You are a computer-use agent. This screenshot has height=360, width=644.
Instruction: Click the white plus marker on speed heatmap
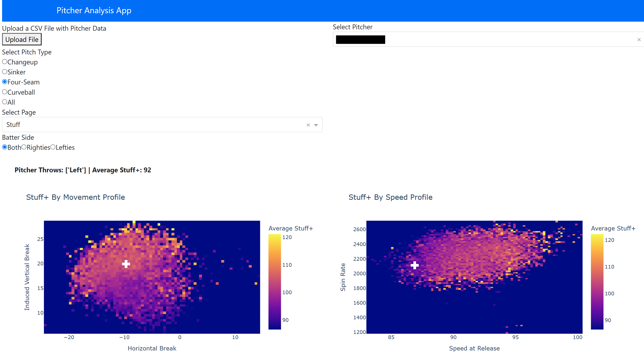(x=415, y=265)
